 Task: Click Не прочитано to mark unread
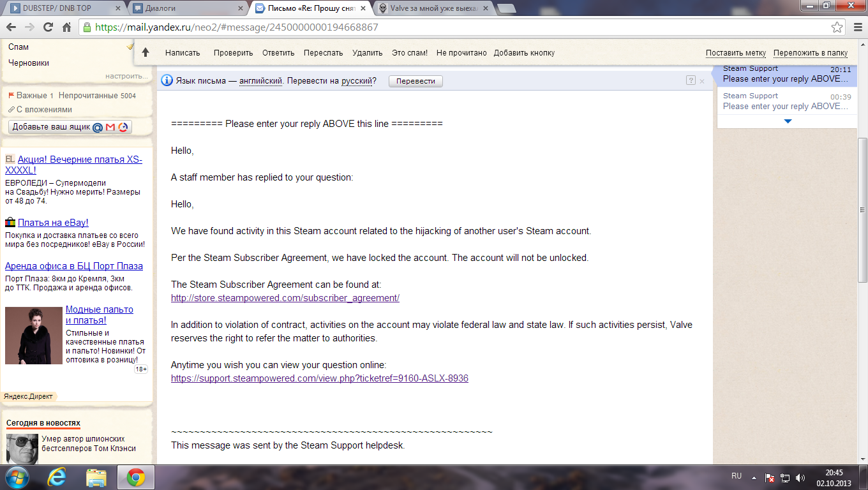click(461, 53)
